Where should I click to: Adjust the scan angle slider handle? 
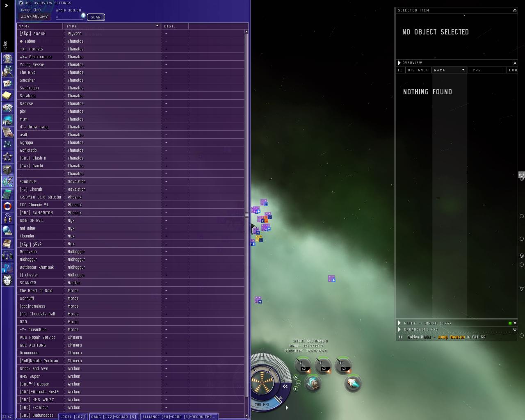click(83, 16)
